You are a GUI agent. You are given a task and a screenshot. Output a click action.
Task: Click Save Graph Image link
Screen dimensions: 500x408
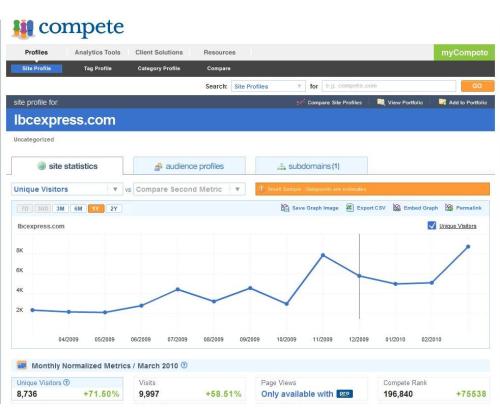tap(315, 208)
